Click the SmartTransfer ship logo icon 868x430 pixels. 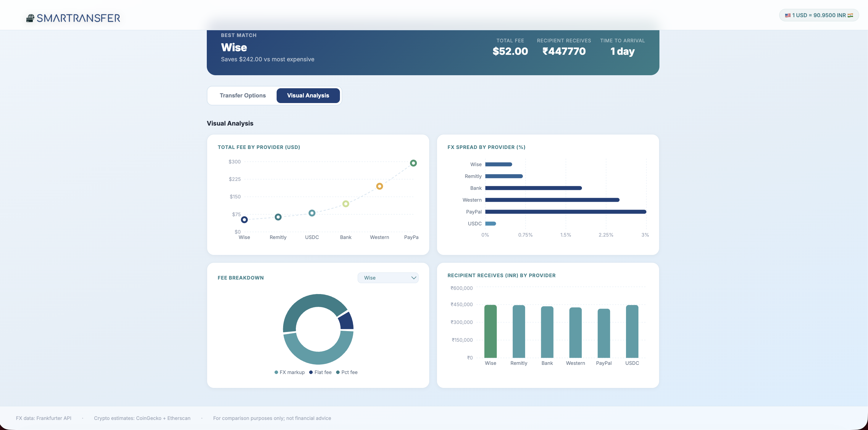pos(30,18)
